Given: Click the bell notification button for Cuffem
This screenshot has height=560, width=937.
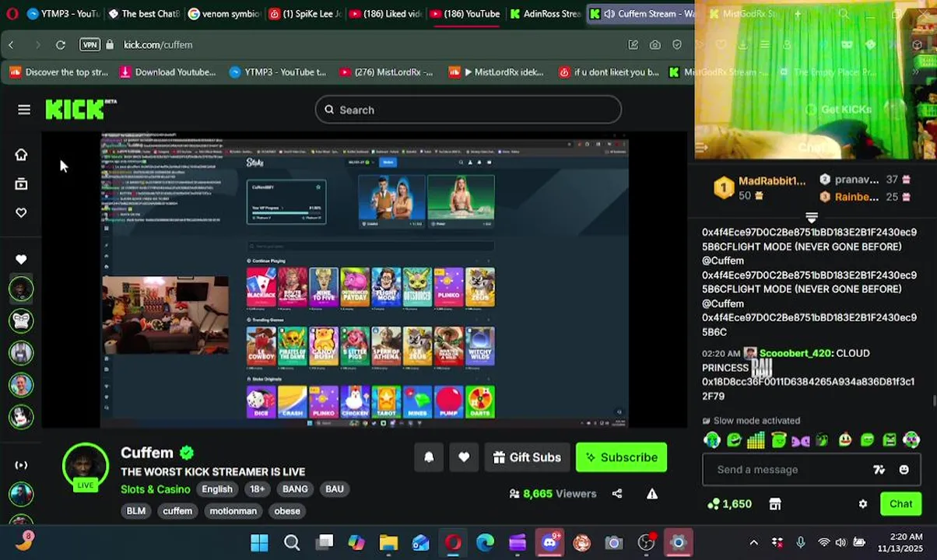Looking at the screenshot, I should tap(429, 457).
